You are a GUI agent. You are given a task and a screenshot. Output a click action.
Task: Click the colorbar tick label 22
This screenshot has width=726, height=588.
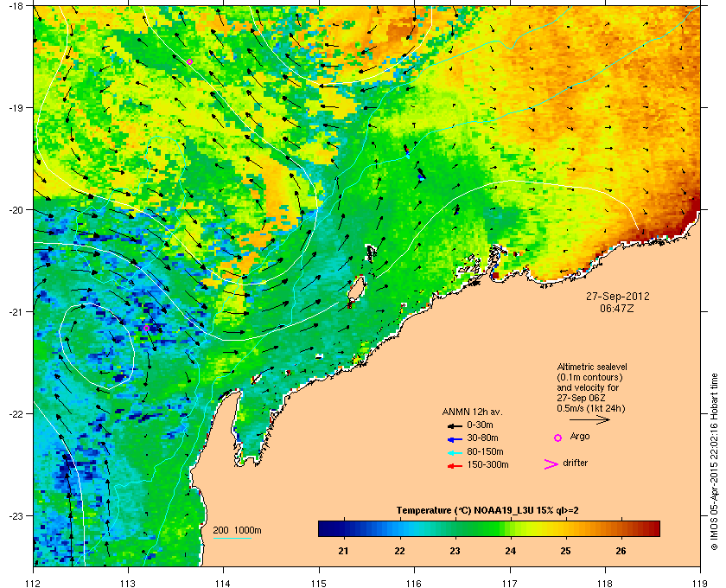point(399,551)
